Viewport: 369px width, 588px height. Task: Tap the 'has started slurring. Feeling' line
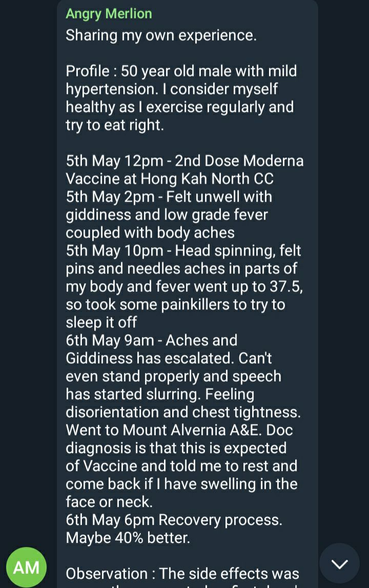coord(160,394)
